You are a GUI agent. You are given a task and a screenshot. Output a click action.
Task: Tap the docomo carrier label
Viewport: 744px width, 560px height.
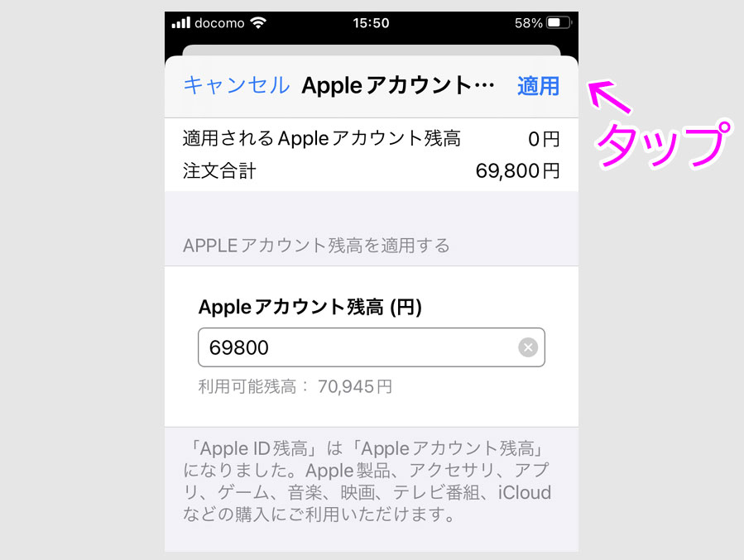pyautogui.click(x=219, y=23)
